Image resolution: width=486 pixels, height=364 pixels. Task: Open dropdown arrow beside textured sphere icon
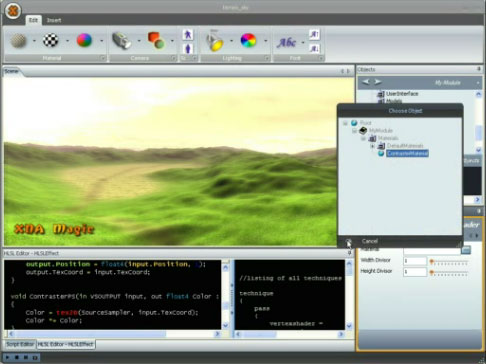point(34,41)
